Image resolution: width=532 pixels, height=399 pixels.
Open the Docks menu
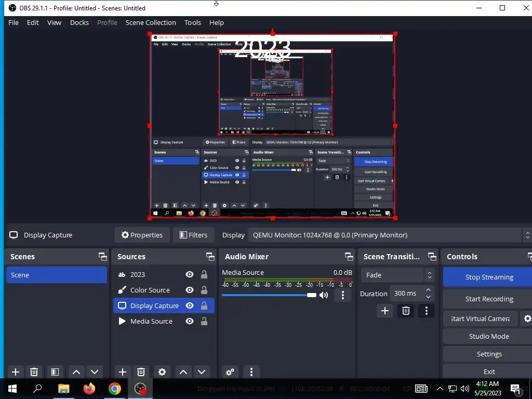click(79, 22)
